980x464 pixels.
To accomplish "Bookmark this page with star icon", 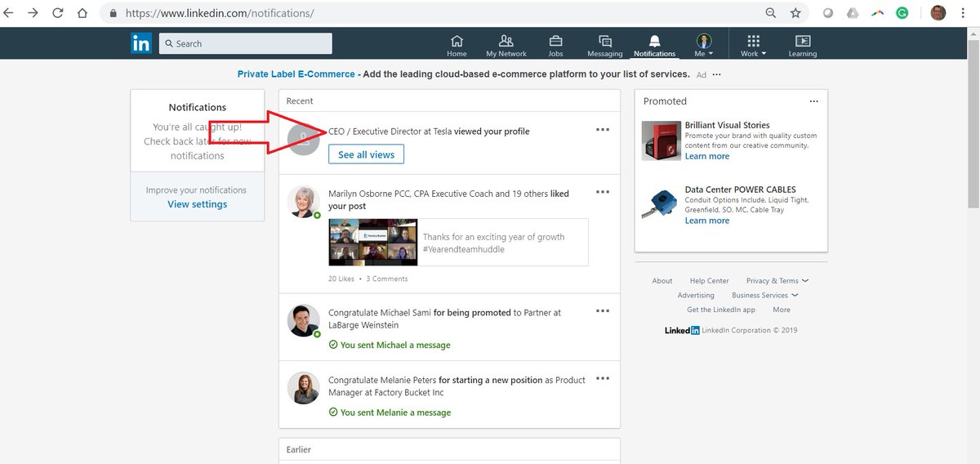I will (x=795, y=13).
